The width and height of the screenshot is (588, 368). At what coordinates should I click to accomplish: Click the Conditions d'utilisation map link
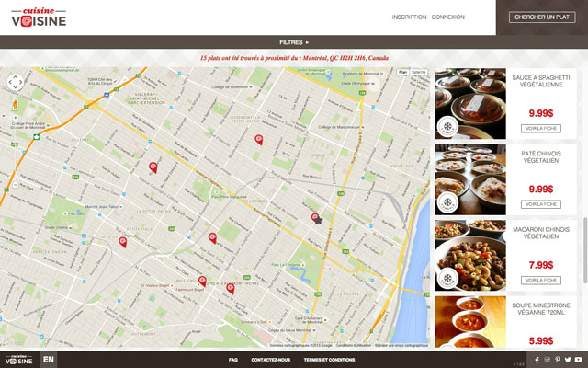[353, 346]
